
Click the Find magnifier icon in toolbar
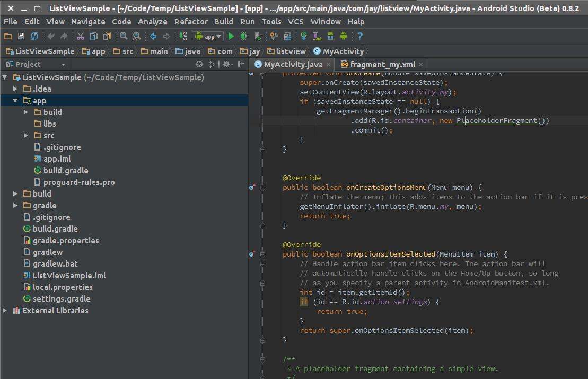coord(124,37)
